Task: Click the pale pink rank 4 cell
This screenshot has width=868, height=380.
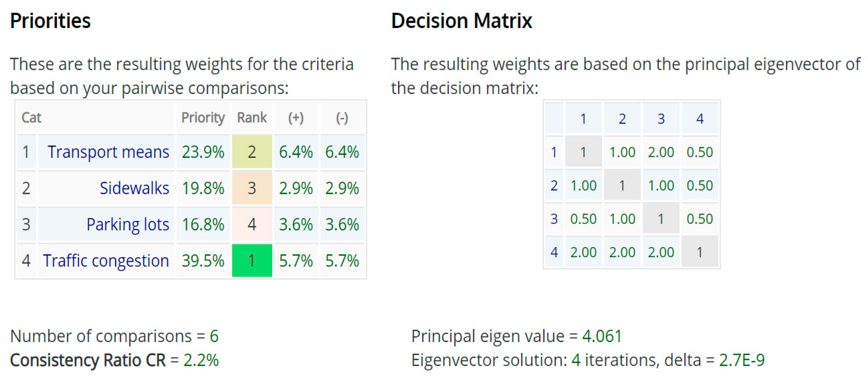Action: pyautogui.click(x=252, y=224)
